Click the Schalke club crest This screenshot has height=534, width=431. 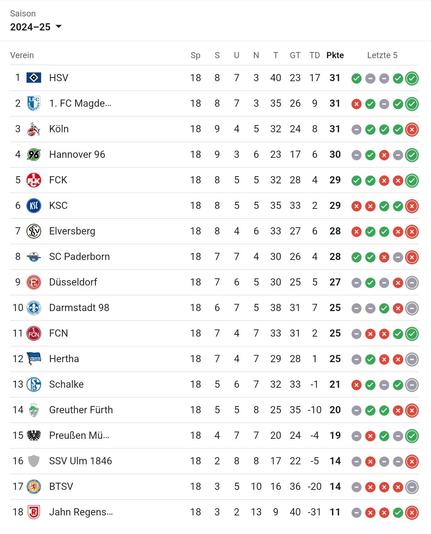[x=34, y=384]
